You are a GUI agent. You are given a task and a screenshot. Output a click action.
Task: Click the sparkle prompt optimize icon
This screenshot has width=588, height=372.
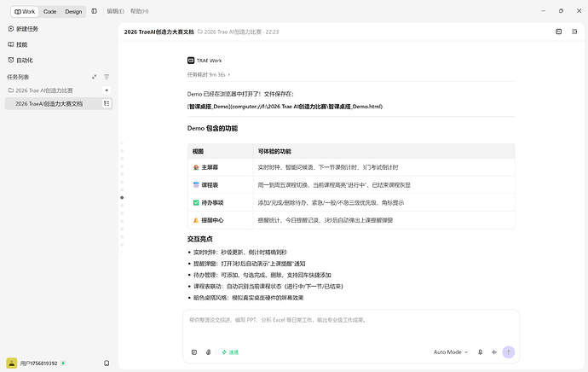[494, 352]
